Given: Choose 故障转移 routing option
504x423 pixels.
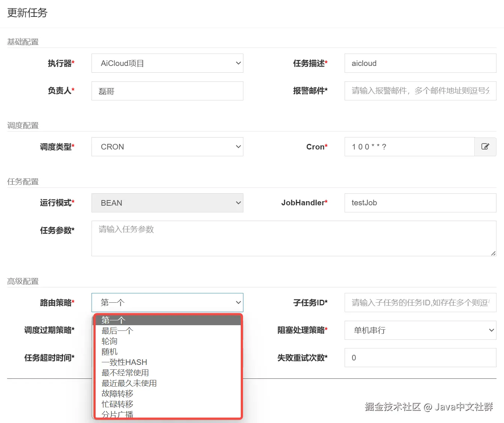Looking at the screenshot, I should [167, 394].
